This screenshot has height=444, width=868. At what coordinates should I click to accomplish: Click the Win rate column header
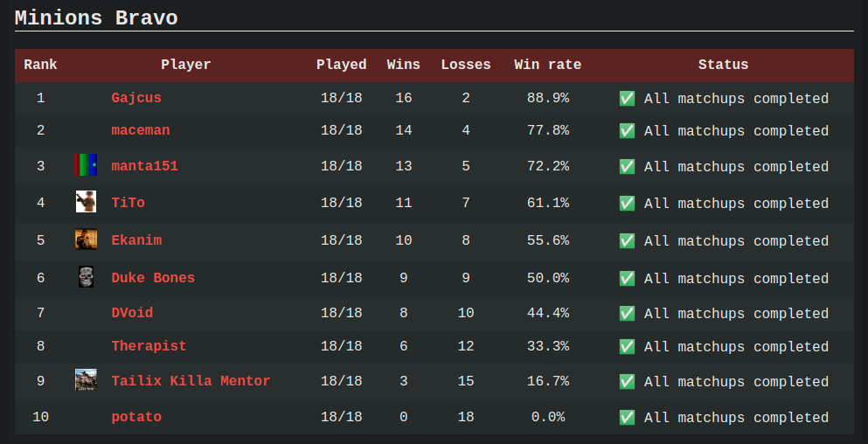tap(547, 65)
